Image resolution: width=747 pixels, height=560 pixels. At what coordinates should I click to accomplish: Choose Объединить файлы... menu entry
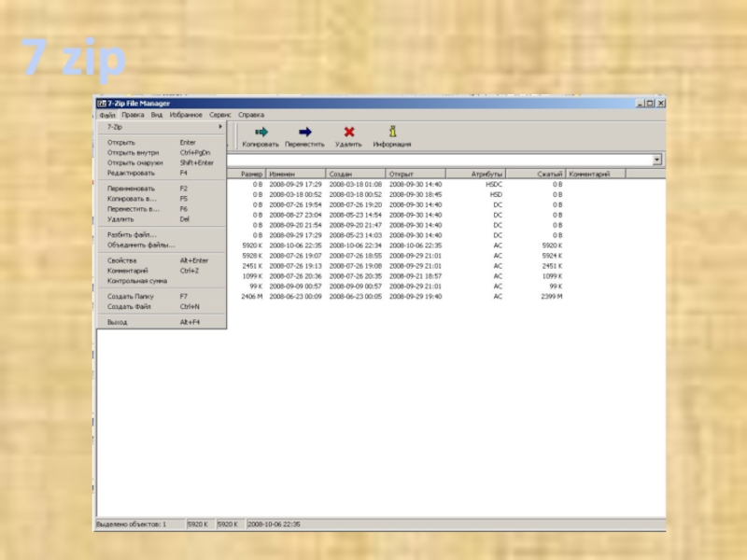tap(162, 245)
